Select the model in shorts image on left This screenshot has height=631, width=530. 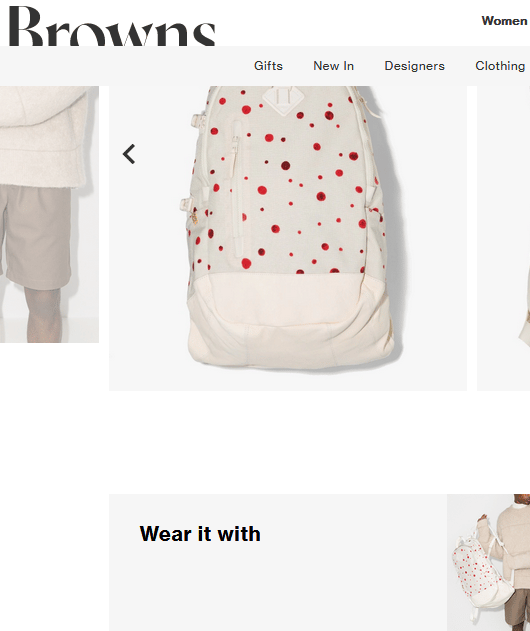49,214
